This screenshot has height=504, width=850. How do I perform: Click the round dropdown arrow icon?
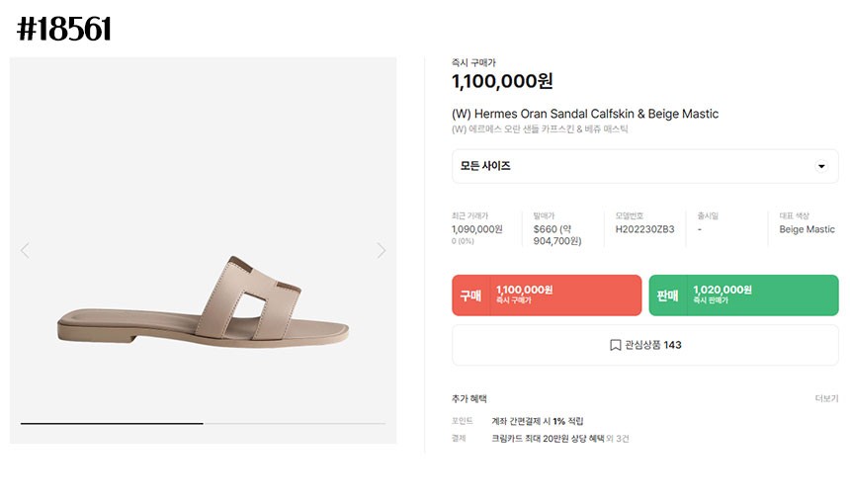[820, 166]
